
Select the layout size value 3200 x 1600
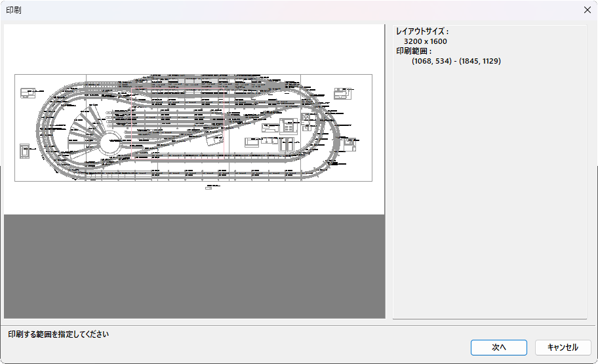click(426, 41)
